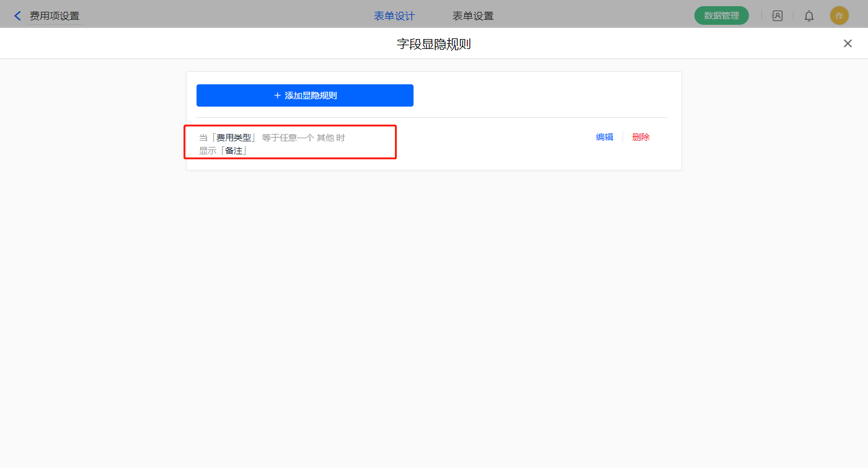
Task: Click the 当 word starting the rule
Action: pyautogui.click(x=203, y=138)
